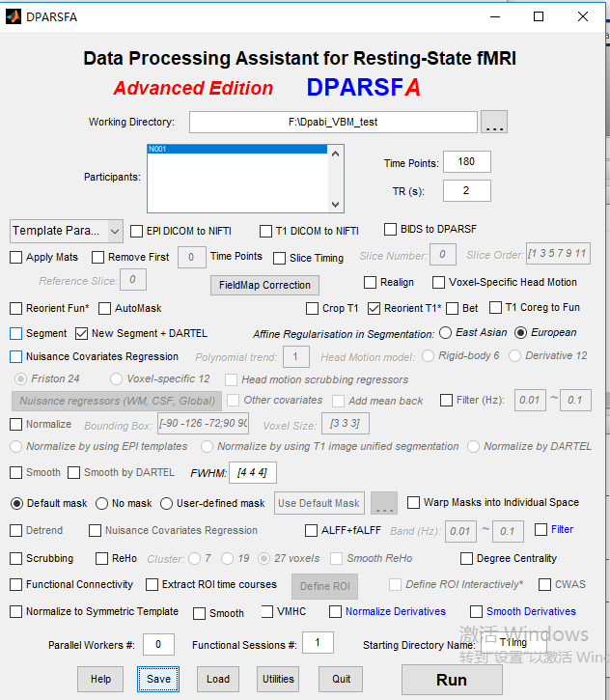Toggle the Segment checkbox
The height and width of the screenshot is (700, 610).
click(16, 333)
